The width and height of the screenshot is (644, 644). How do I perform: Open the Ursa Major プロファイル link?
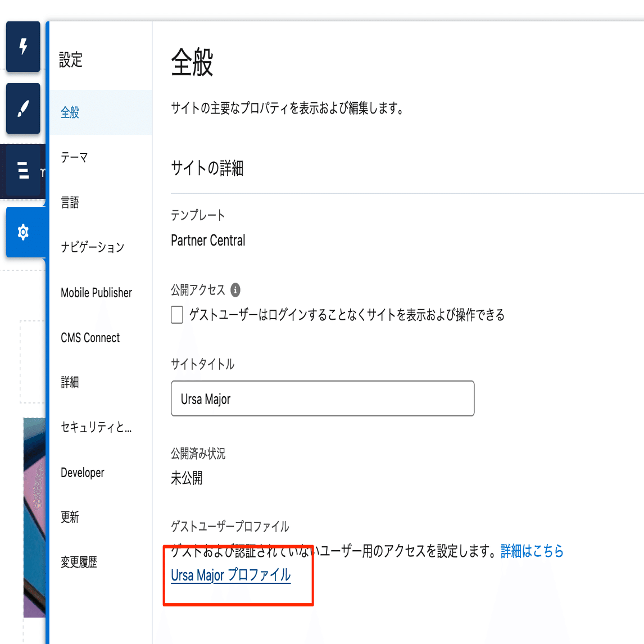coord(231,575)
